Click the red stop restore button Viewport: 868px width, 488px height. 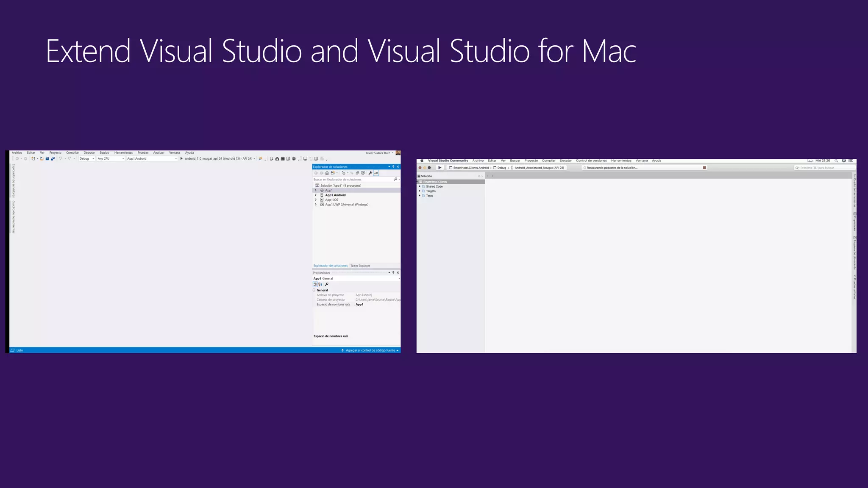(x=704, y=168)
